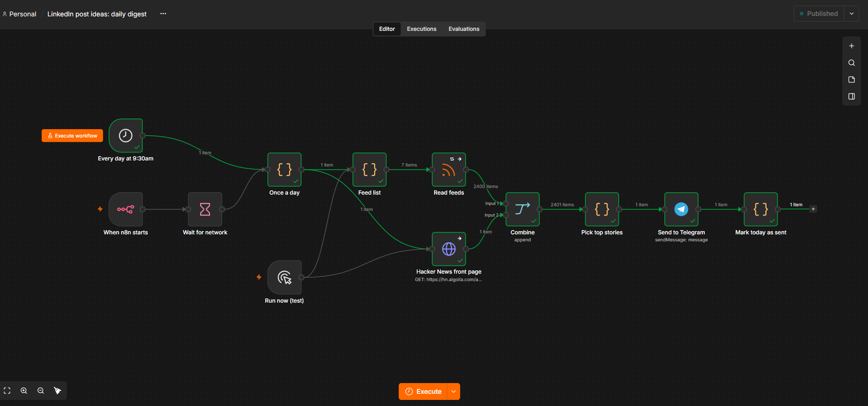Click the output handle of 'Send to Telegram' node

698,209
